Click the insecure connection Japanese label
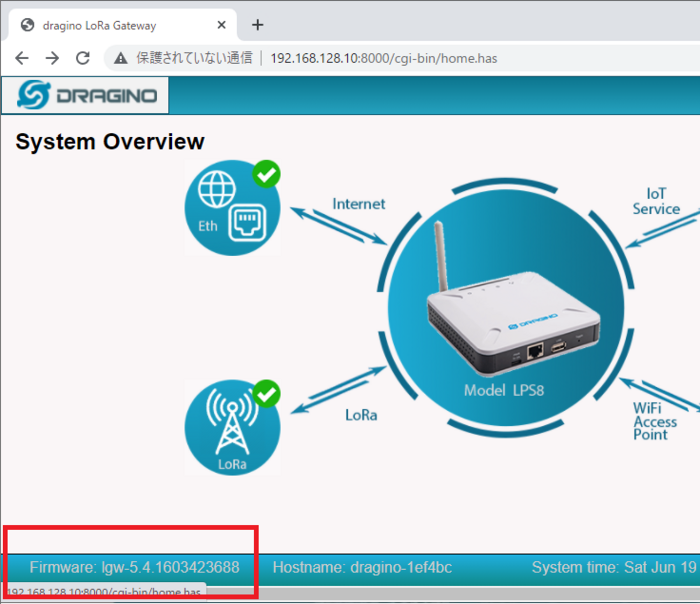This screenshot has height=604, width=700. point(194,58)
